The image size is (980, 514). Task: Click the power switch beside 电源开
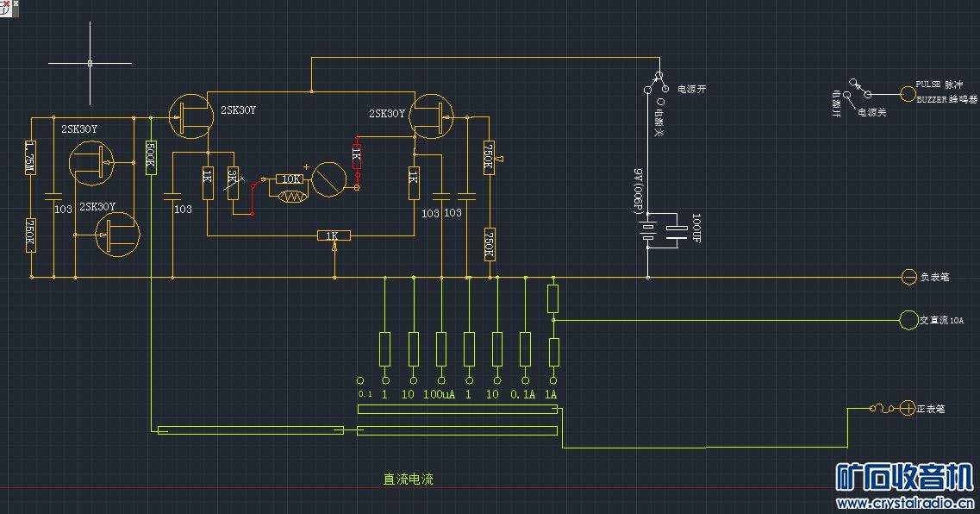point(656,84)
